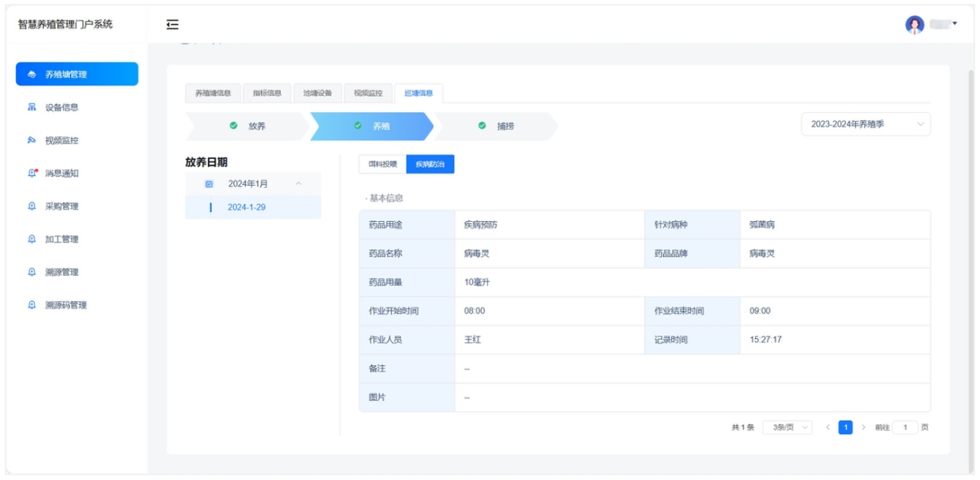Click the 08:00 start time value
This screenshot has width=980, height=480.
click(474, 311)
